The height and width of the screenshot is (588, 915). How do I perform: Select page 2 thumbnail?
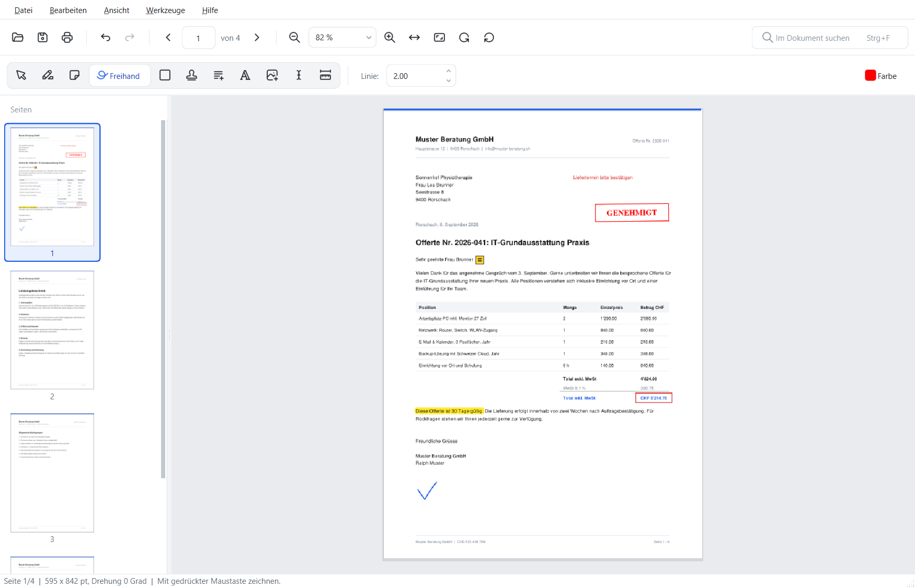coord(52,330)
